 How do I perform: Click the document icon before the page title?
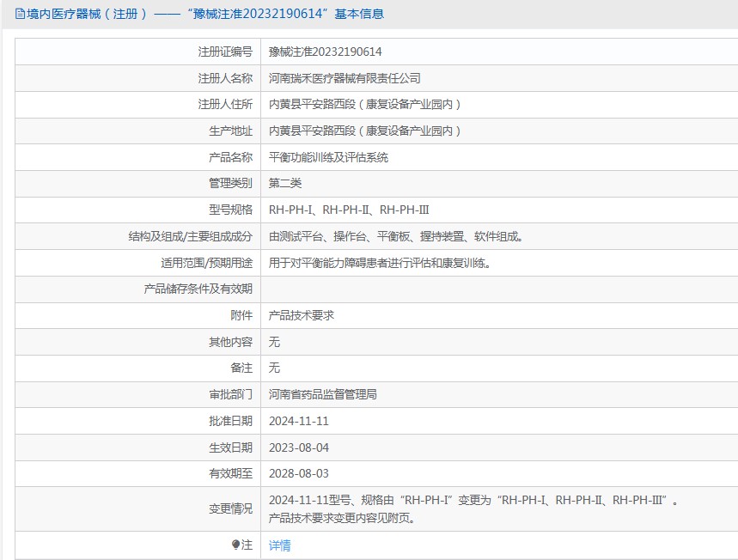pos(20,14)
